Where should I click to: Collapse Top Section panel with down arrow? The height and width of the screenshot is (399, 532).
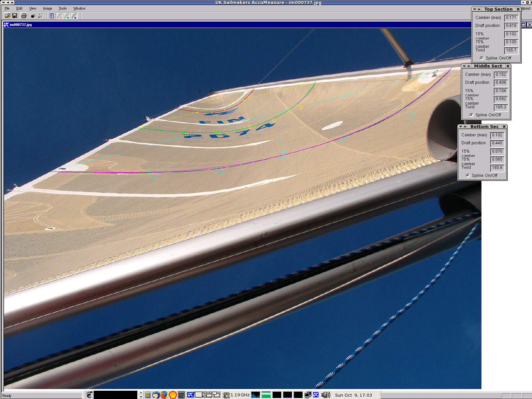[x=474, y=9]
